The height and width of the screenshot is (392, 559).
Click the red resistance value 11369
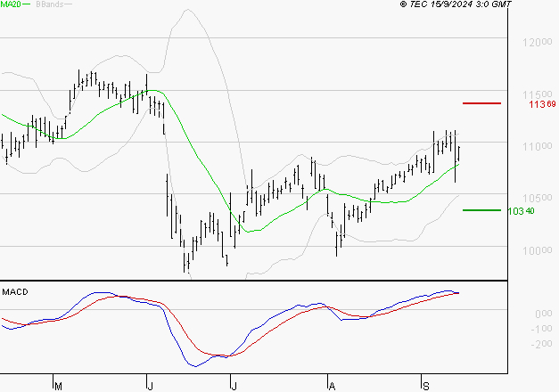pyautogui.click(x=542, y=104)
